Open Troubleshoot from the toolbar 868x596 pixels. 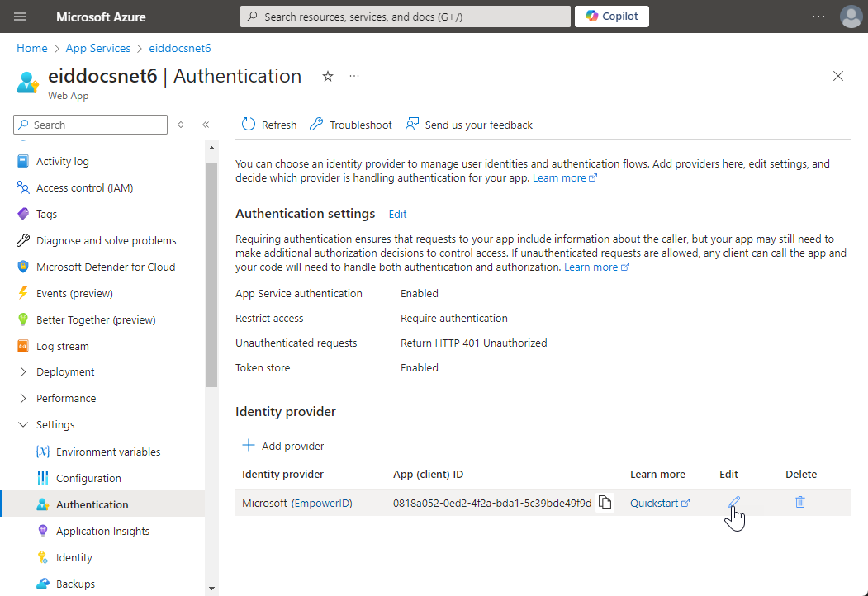pyautogui.click(x=351, y=125)
